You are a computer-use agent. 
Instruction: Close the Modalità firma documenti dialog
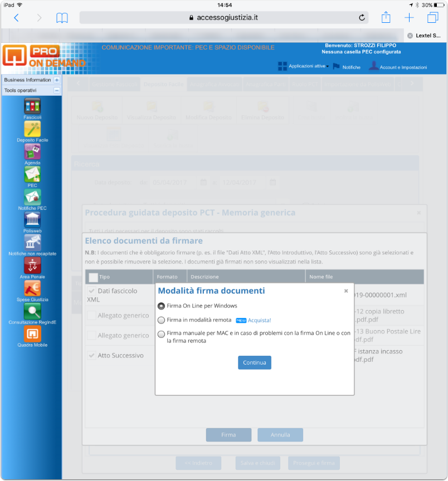tap(346, 291)
